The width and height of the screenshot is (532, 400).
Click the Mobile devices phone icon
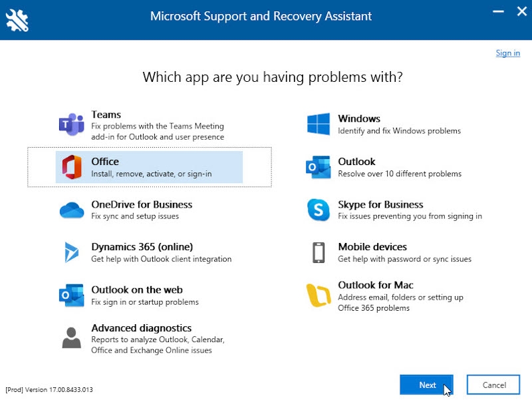coord(319,253)
